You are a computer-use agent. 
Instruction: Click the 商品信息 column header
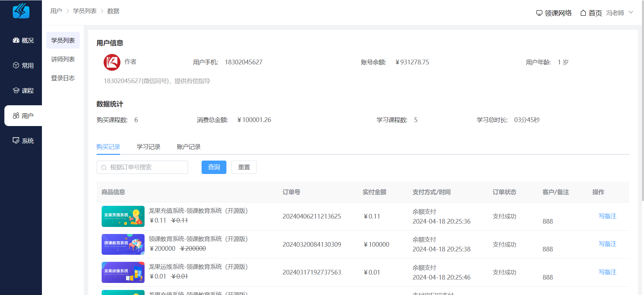point(113,192)
